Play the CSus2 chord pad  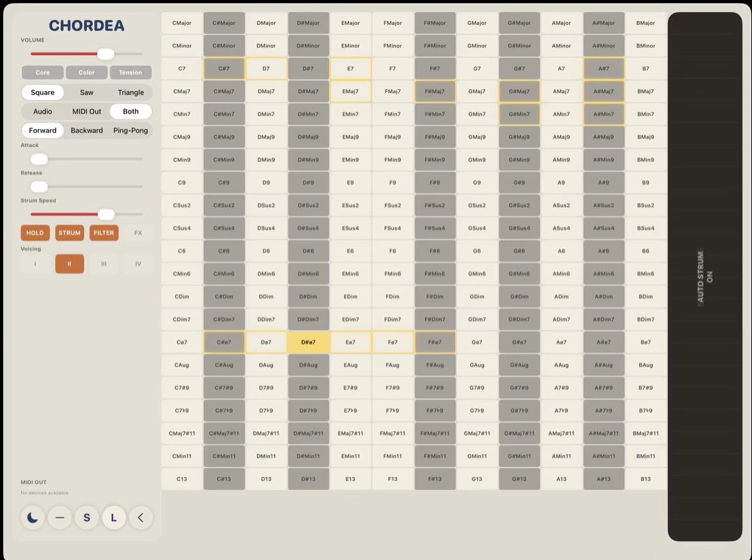click(x=182, y=206)
